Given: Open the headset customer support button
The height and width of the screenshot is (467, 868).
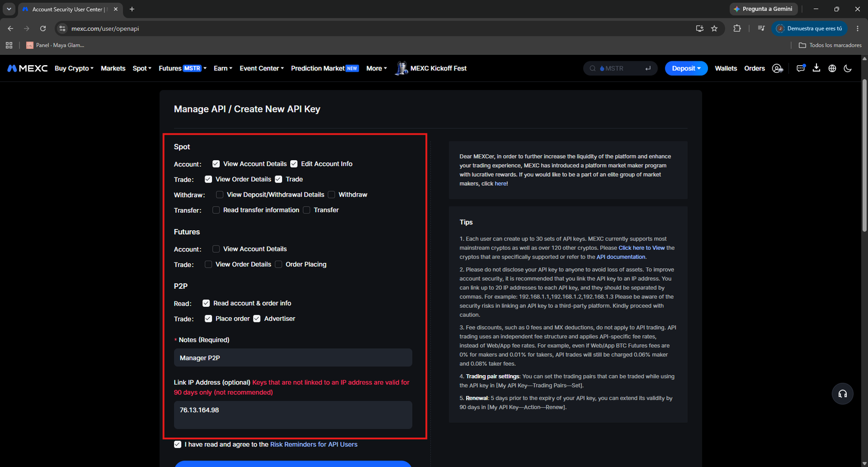Looking at the screenshot, I should point(843,394).
